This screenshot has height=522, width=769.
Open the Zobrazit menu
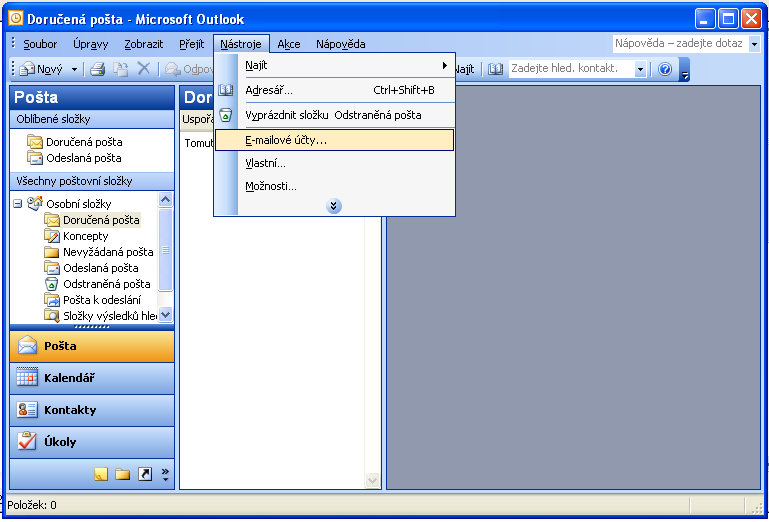pyautogui.click(x=144, y=44)
